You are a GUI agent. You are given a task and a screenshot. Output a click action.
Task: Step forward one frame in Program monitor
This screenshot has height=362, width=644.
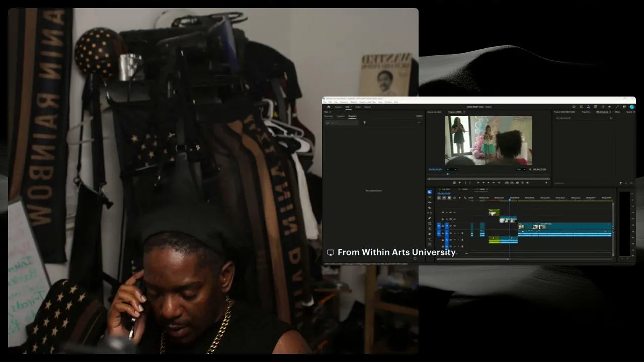pos(494,183)
